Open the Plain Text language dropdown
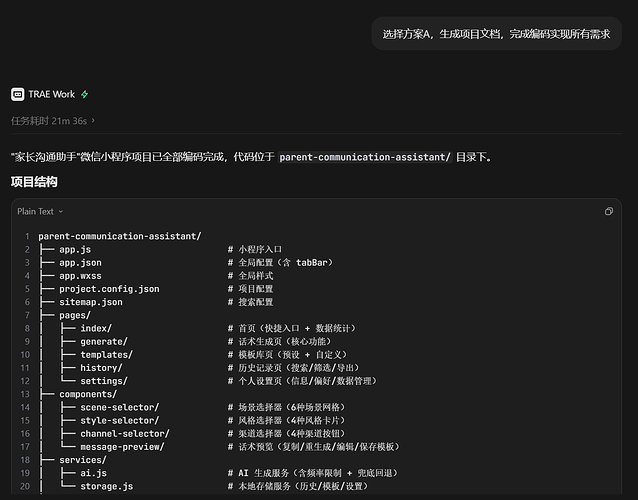 [40, 212]
